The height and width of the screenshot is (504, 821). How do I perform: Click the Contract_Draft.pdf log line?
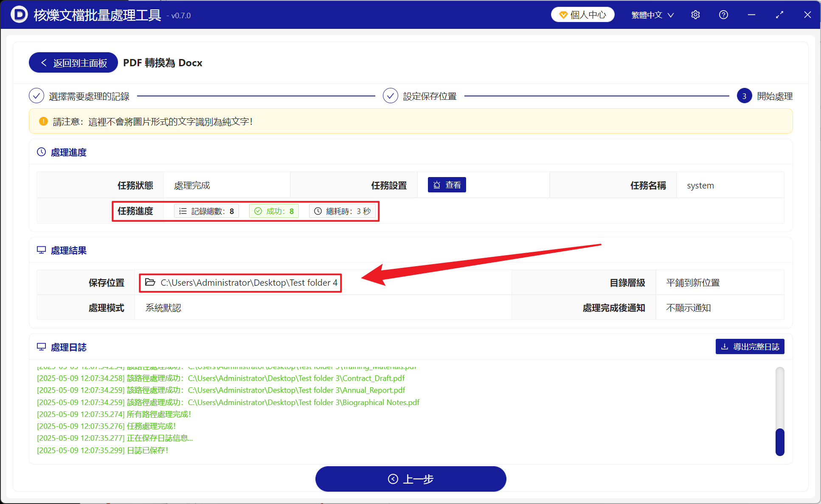click(221, 378)
